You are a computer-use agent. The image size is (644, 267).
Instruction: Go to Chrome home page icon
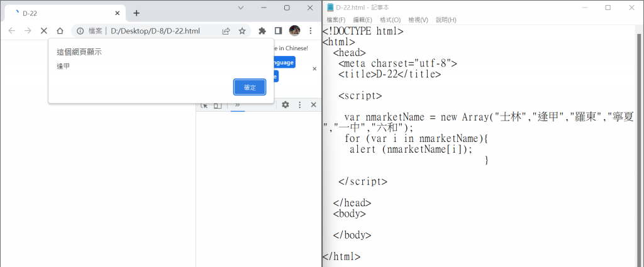pos(60,31)
